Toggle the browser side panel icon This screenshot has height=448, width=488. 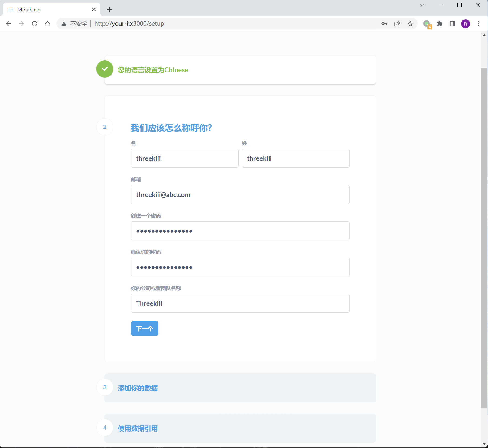click(x=452, y=23)
